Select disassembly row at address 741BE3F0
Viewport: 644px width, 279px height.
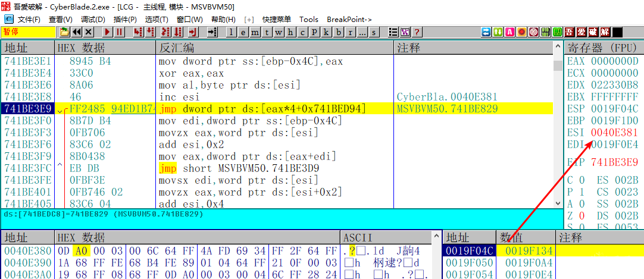pos(277,121)
